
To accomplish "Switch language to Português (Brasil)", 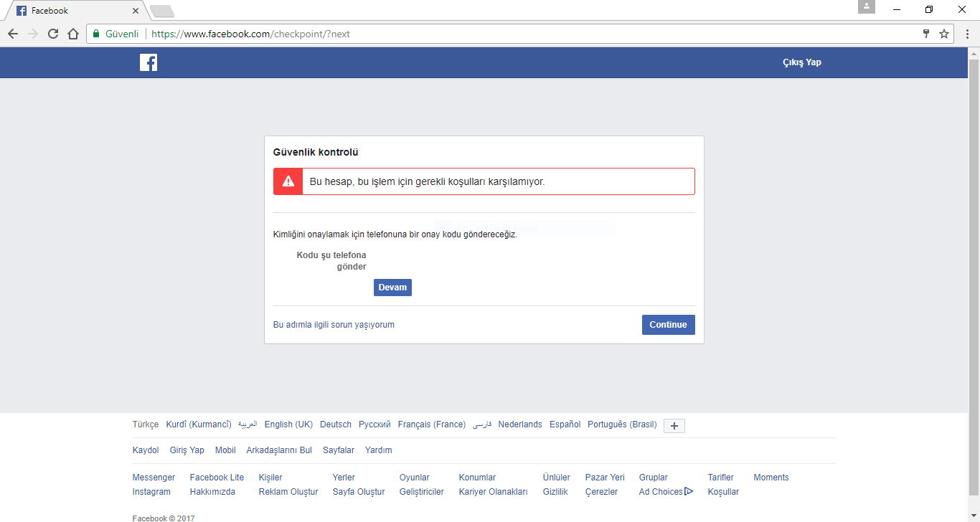I will click(622, 424).
